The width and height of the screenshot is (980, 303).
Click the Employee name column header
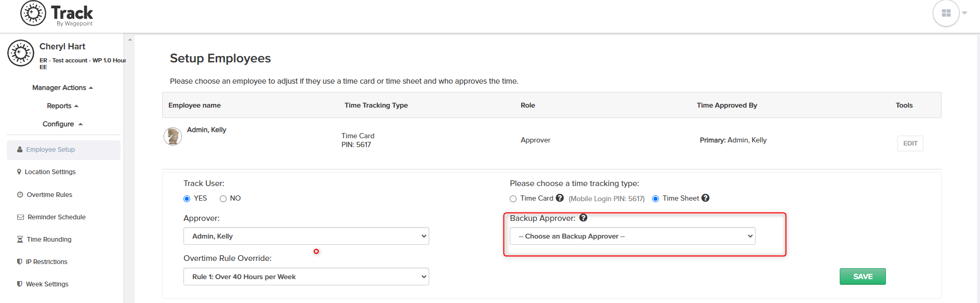tap(194, 106)
